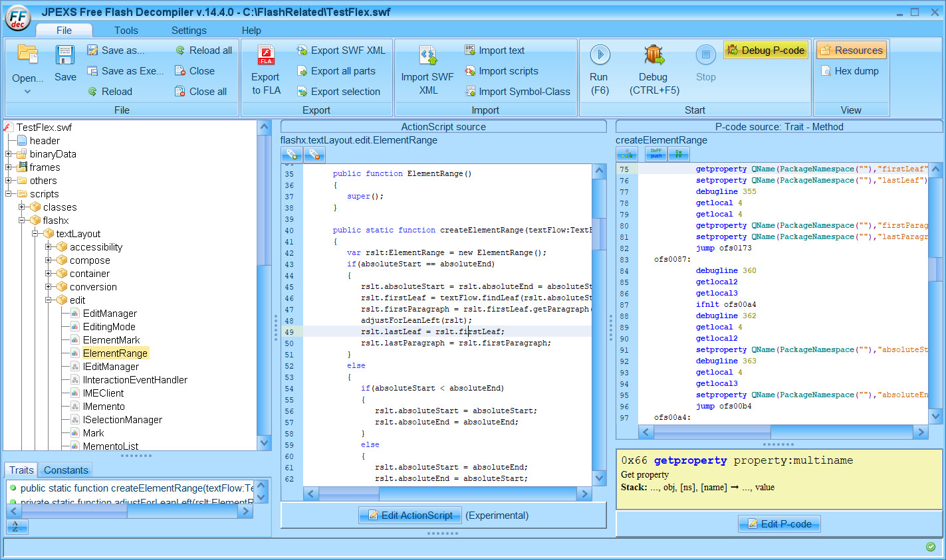Click Import text
946x560 pixels.
pos(495,50)
